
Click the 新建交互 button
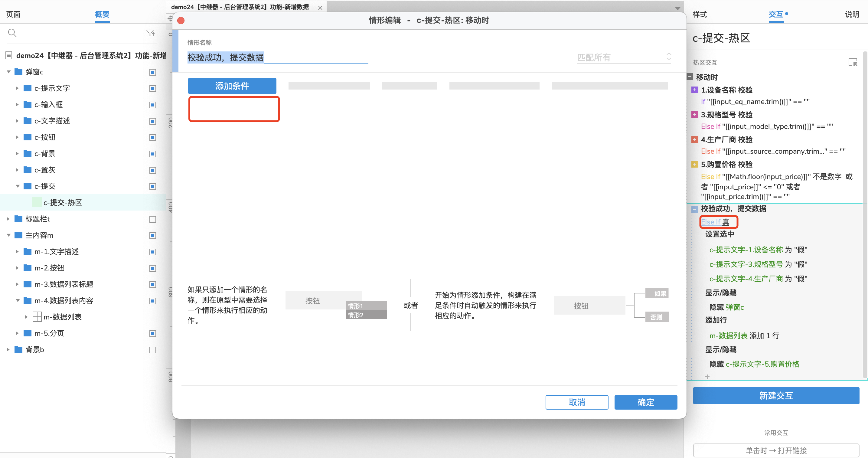776,395
